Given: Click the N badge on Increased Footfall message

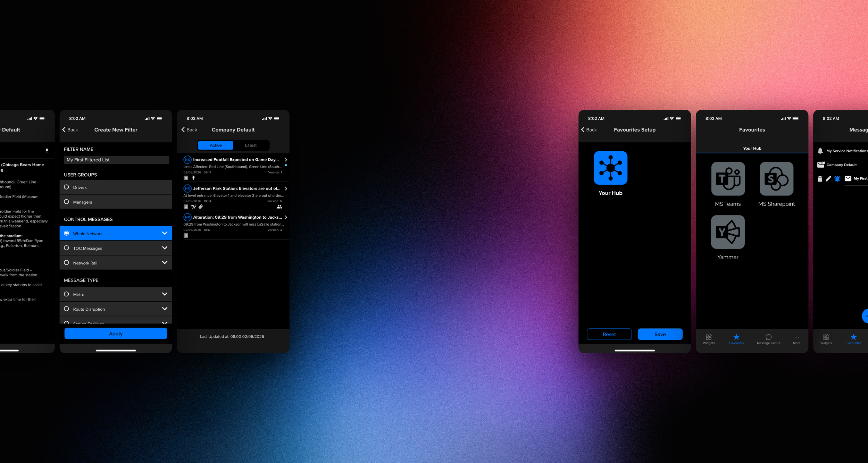Looking at the screenshot, I should [186, 178].
